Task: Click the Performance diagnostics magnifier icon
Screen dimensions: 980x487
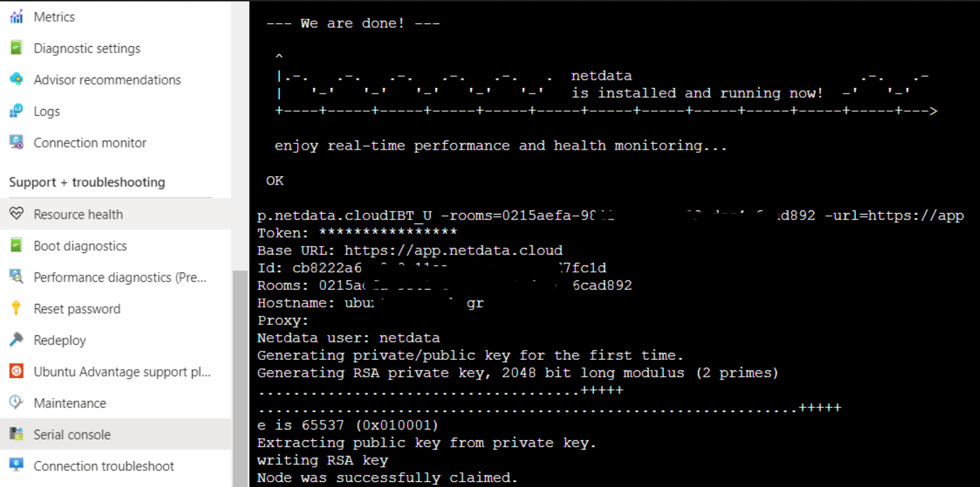Action: pyautogui.click(x=15, y=277)
